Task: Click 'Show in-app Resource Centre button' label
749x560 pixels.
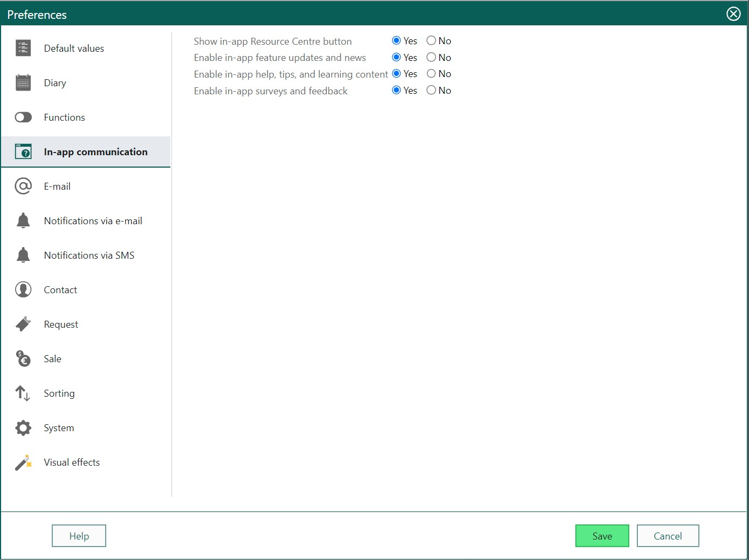Action: 273,42
